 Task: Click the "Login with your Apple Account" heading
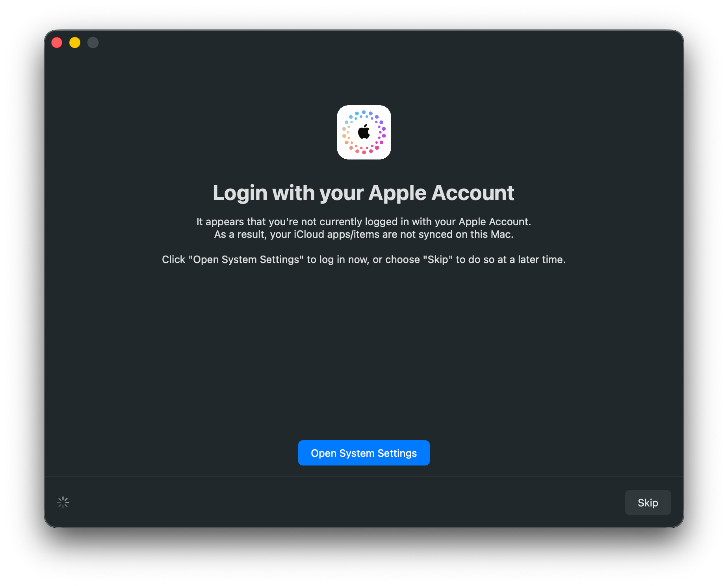point(363,193)
